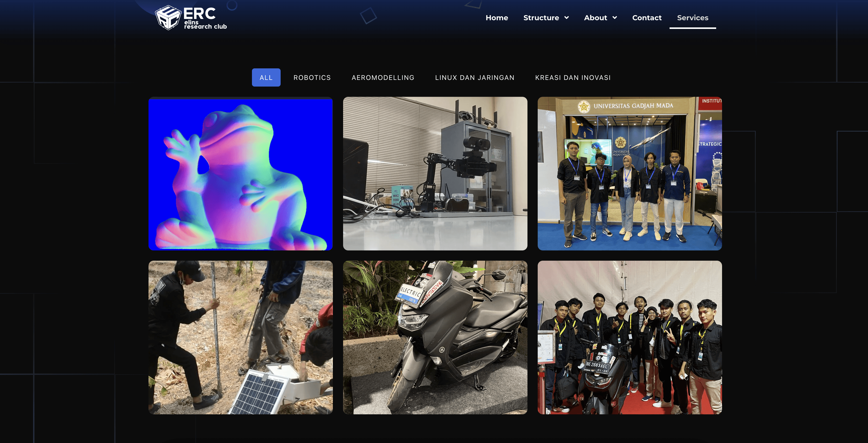
Task: Open Universitas Gadjah Mada booth photo
Action: pyautogui.click(x=629, y=174)
